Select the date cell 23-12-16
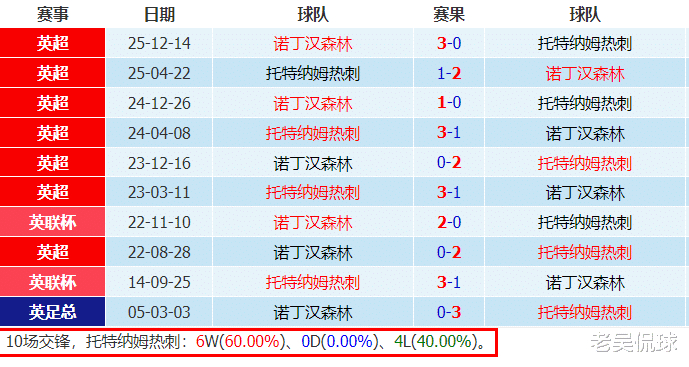This screenshot has width=689, height=367. pos(159,163)
